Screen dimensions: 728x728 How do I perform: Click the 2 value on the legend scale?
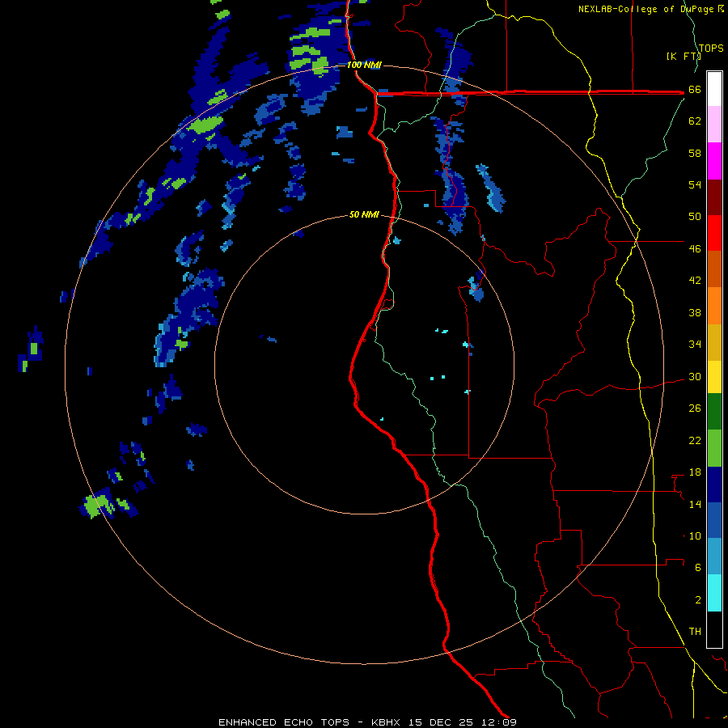click(x=698, y=600)
